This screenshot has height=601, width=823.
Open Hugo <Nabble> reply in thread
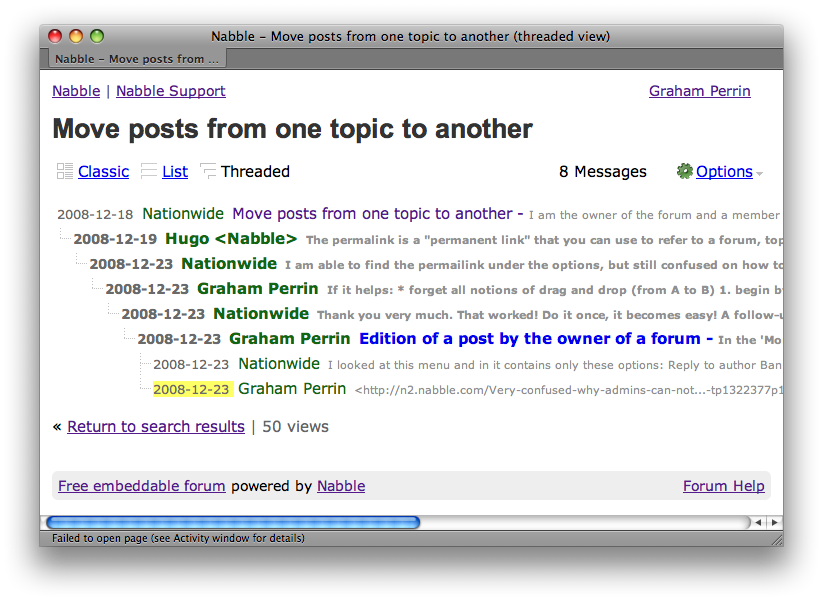tap(231, 239)
